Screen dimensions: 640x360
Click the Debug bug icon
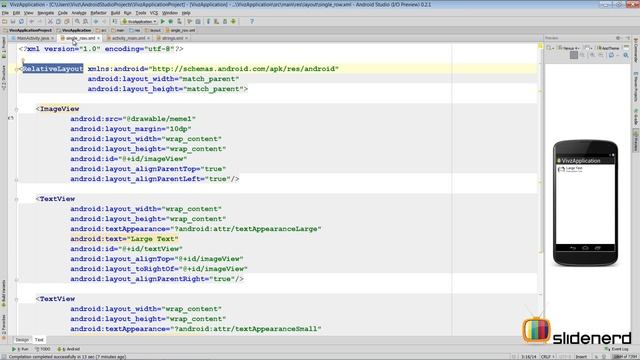tap(171, 21)
